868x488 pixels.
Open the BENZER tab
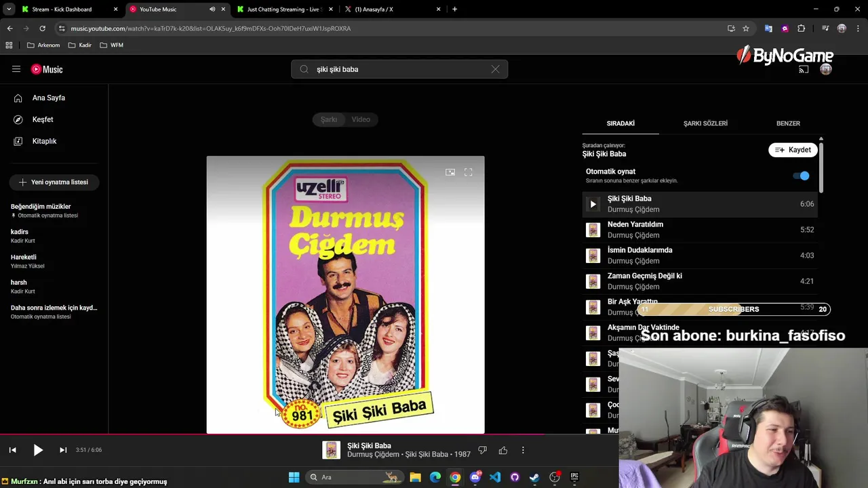(788, 123)
